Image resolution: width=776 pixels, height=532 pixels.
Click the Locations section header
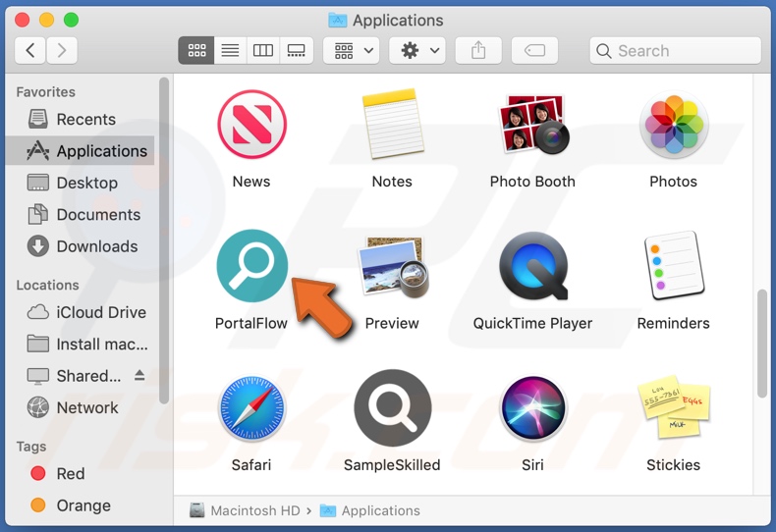coord(47,286)
